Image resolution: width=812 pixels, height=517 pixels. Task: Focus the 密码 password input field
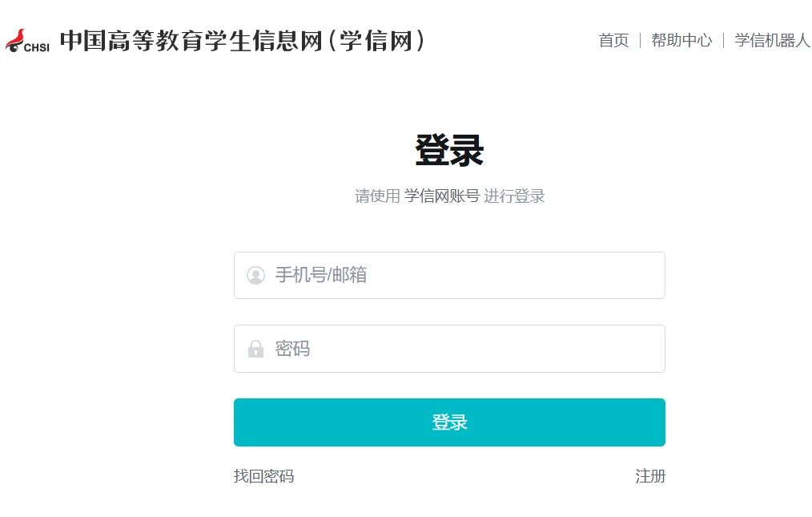[x=448, y=349]
